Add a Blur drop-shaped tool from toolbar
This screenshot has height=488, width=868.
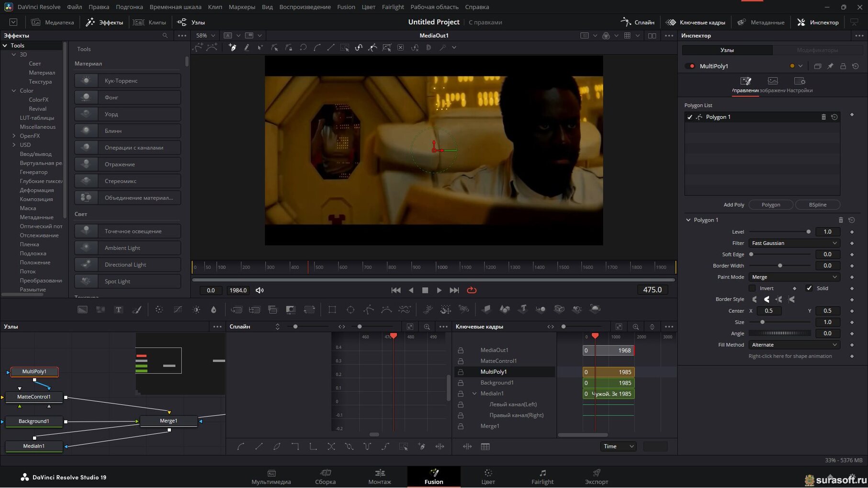coord(214,310)
